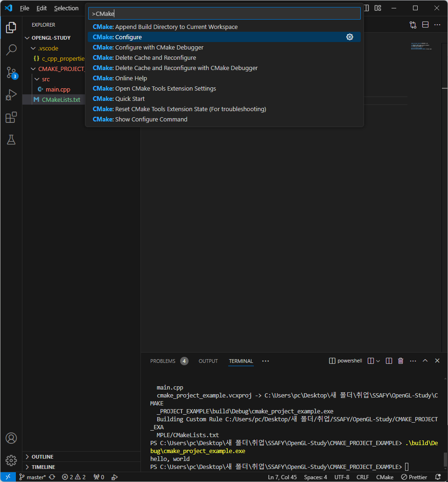Open terminal panel More Actions ellipsis
Viewport: 448px width, 482px height.
(413, 361)
